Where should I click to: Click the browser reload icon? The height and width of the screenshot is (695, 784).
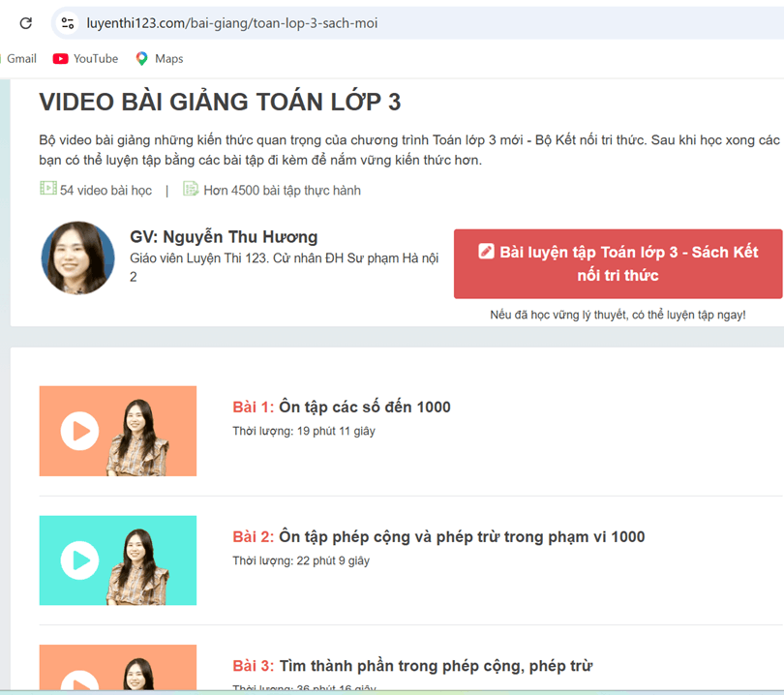click(25, 23)
